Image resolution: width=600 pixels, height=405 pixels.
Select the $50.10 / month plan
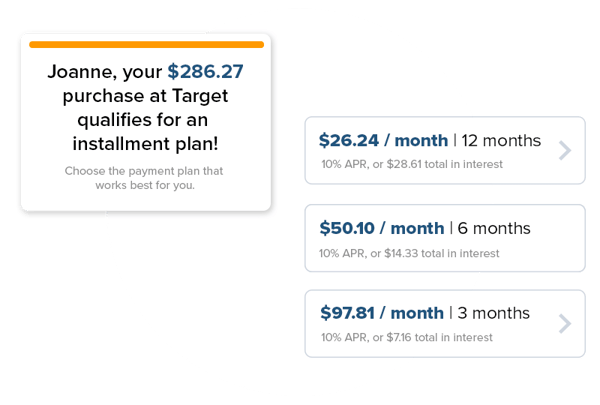tap(445, 238)
